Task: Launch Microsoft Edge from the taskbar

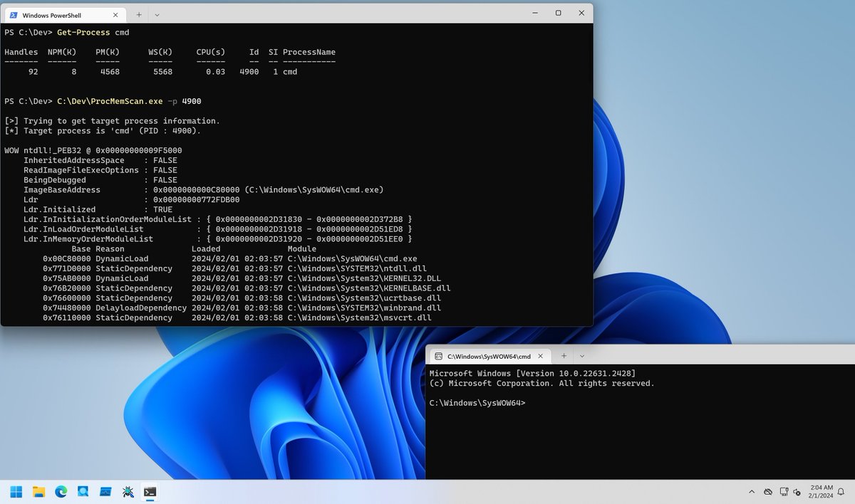Action: pos(61,491)
